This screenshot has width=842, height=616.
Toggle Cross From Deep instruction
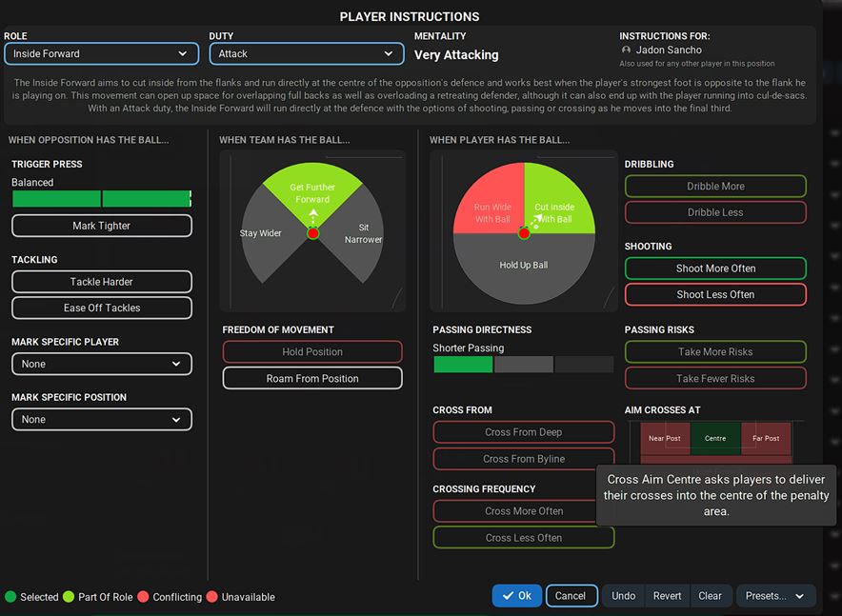(524, 432)
